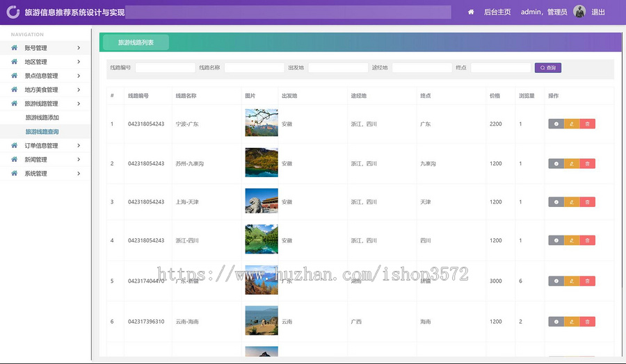Image resolution: width=626 pixels, height=364 pixels.
Task: Open the 浙江-四川 route thumbnail
Action: pos(262,239)
